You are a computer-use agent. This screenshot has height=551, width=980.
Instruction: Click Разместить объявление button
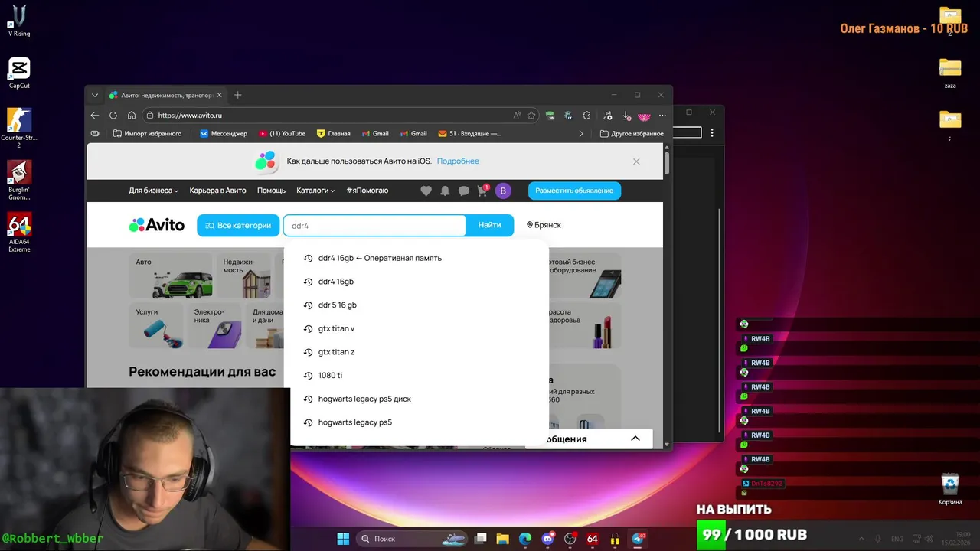(x=574, y=191)
